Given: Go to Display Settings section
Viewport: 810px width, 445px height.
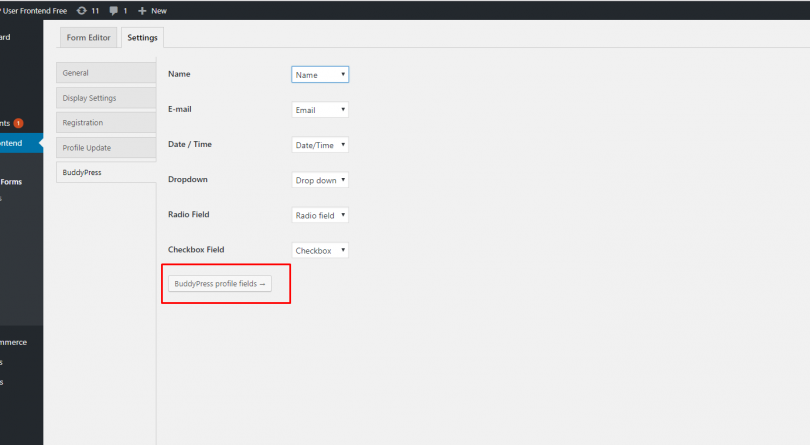Looking at the screenshot, I should pyautogui.click(x=106, y=98).
